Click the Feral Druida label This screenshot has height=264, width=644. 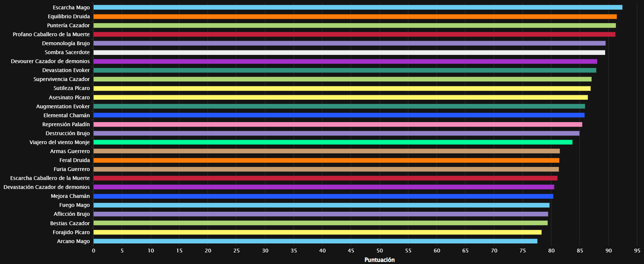click(74, 160)
